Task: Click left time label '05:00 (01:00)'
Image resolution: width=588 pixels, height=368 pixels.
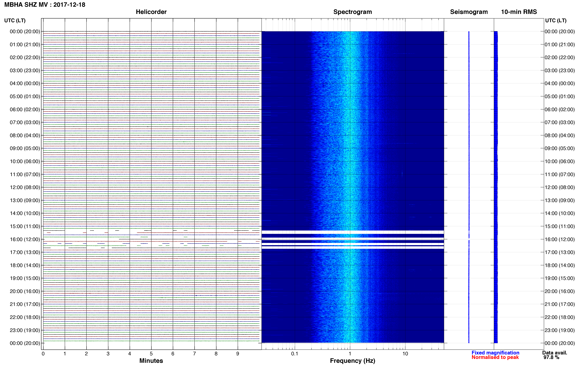Action: pos(25,96)
